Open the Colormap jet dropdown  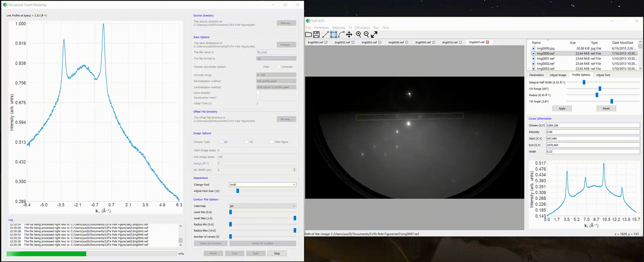click(x=263, y=206)
